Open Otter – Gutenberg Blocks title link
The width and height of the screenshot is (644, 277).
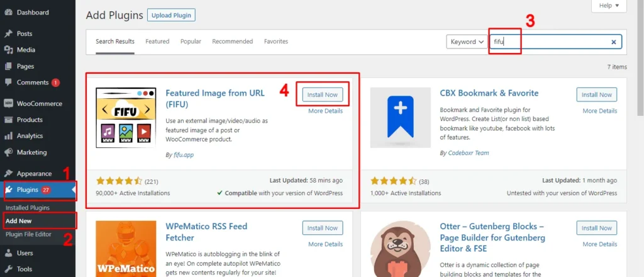tap(492, 238)
